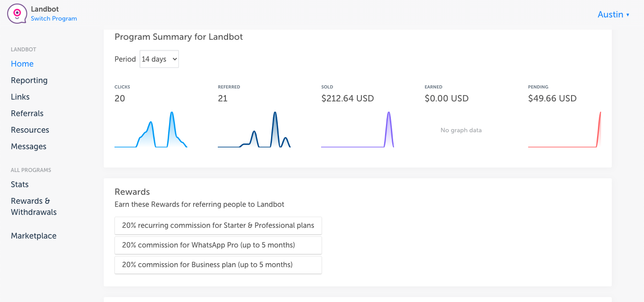Open Rewards & Withdrawals

pyautogui.click(x=34, y=206)
